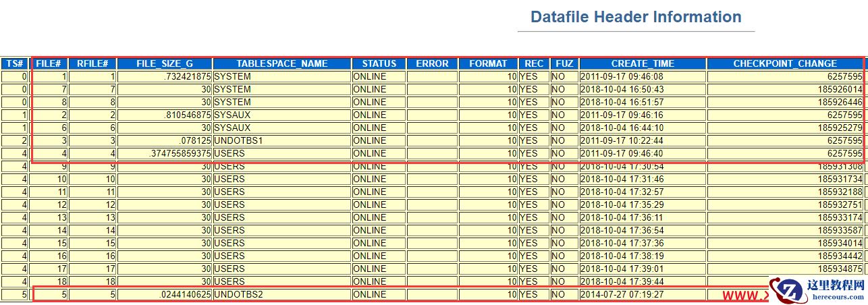
Task: Click create time 2011-09-17 09:46:08
Action: coord(622,76)
